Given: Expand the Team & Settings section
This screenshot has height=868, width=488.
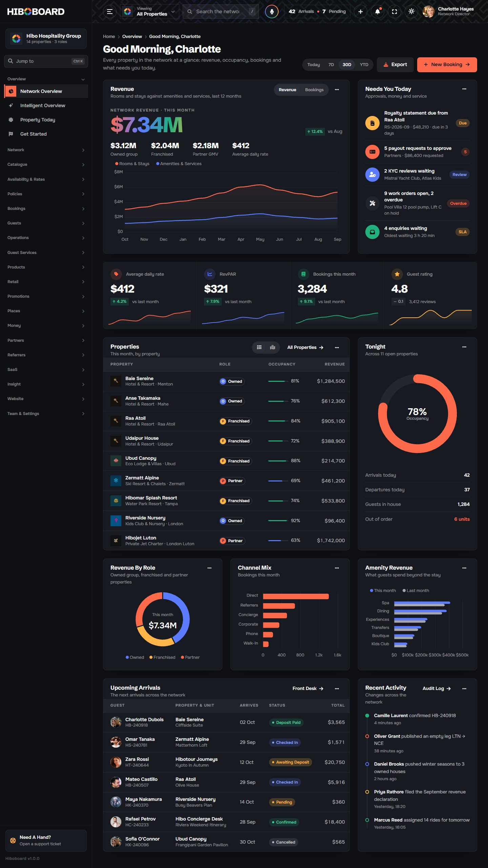Looking at the screenshot, I should coord(46,414).
